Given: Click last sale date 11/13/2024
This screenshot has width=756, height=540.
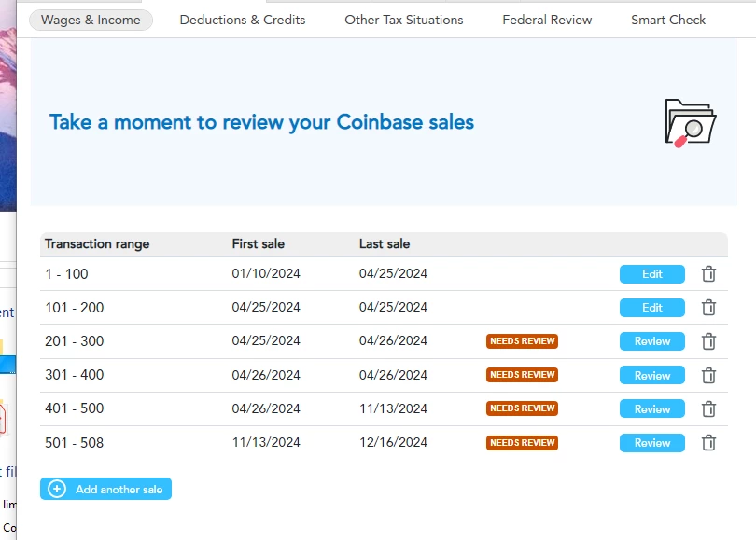Looking at the screenshot, I should [393, 408].
